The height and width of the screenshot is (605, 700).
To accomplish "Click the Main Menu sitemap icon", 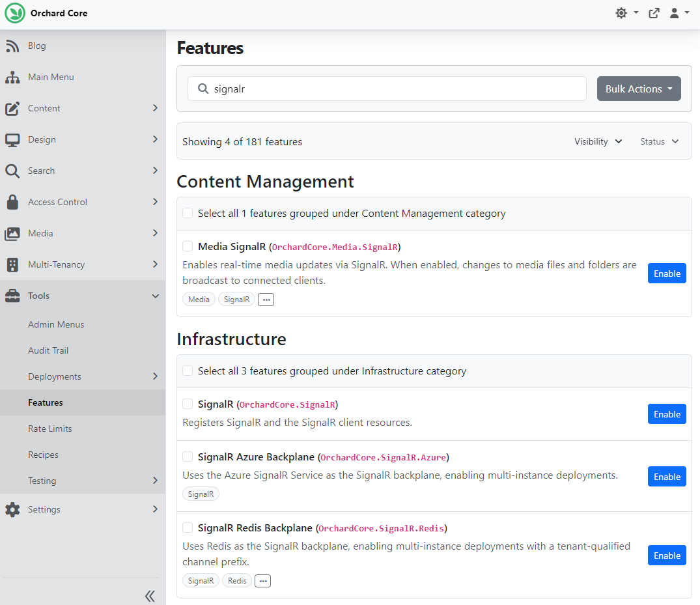I will (x=12, y=77).
